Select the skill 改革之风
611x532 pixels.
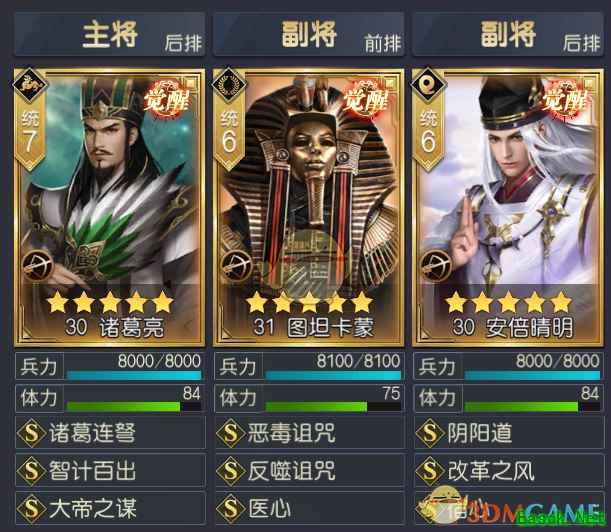[509, 470]
